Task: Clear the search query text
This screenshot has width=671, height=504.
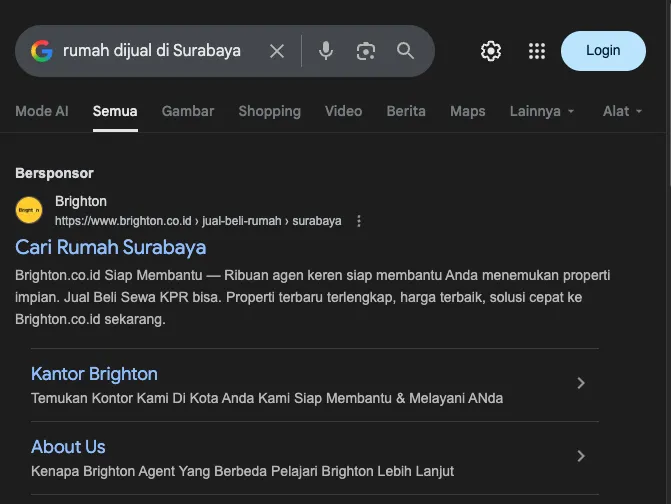Action: click(277, 51)
